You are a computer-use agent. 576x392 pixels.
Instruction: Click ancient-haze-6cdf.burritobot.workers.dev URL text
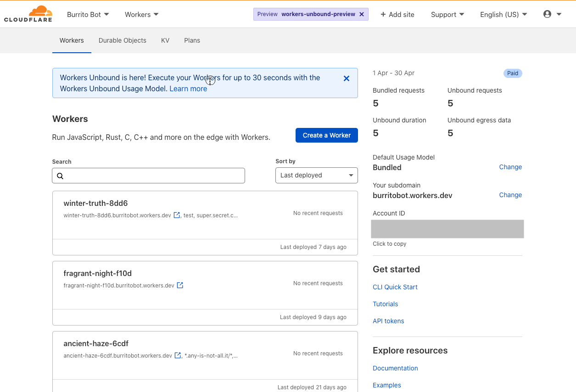[x=117, y=355]
